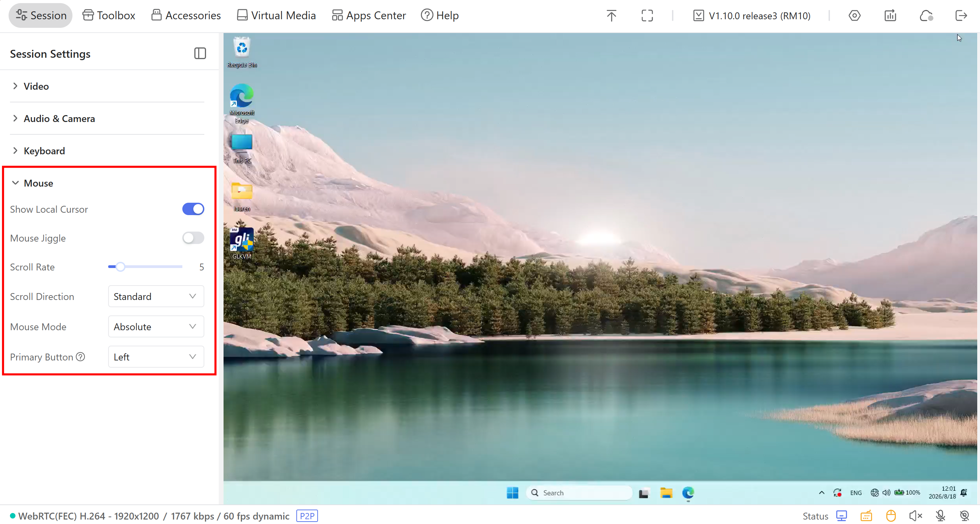Click the volume icon in remote tray
The width and height of the screenshot is (980, 524).
(x=886, y=493)
